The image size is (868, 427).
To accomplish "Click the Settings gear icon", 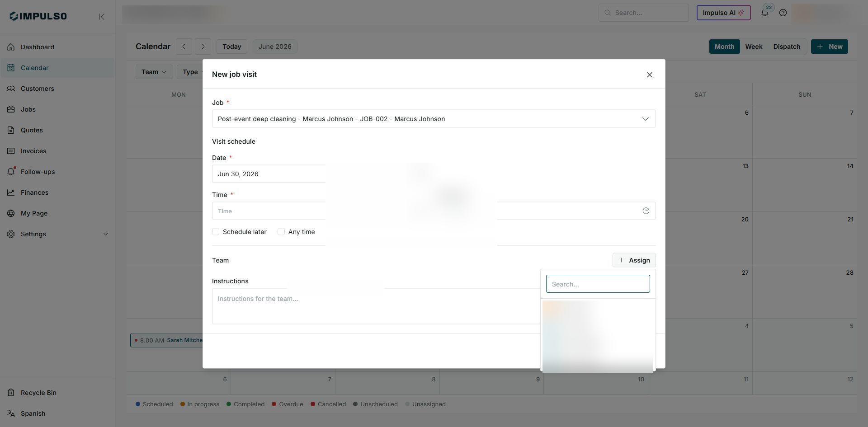I will coord(11,234).
